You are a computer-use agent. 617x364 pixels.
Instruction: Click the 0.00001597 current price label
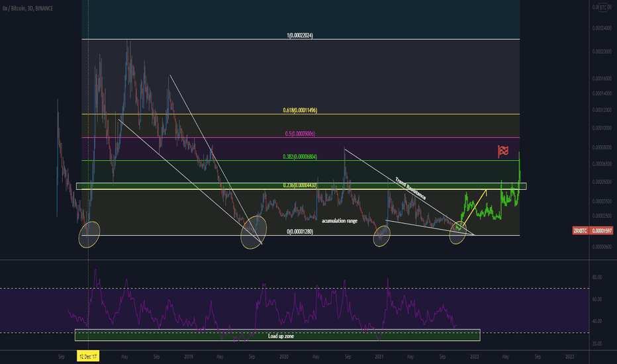(x=602, y=230)
